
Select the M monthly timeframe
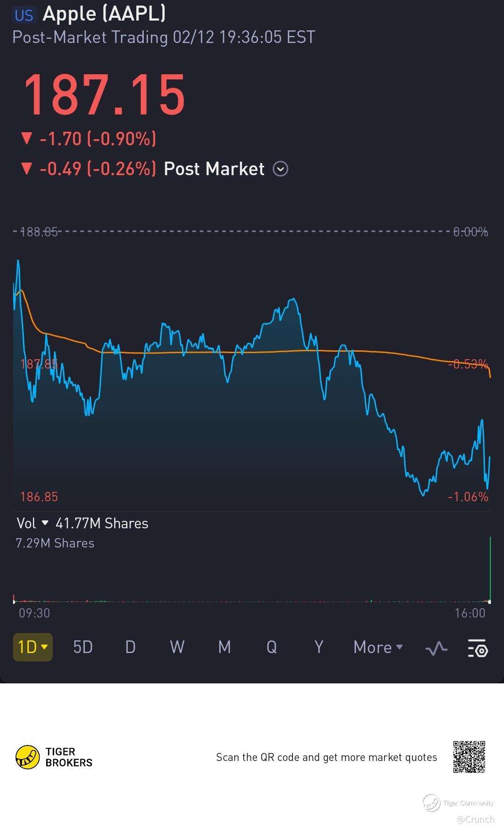click(224, 647)
